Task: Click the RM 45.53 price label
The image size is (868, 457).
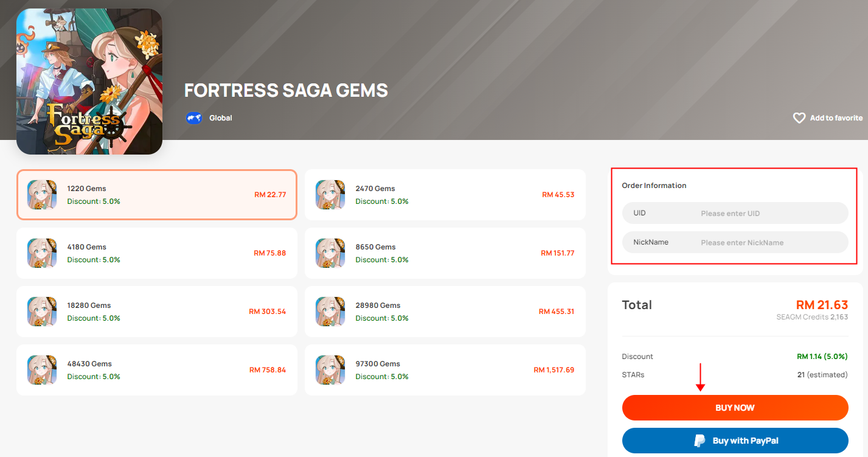Action: (558, 195)
